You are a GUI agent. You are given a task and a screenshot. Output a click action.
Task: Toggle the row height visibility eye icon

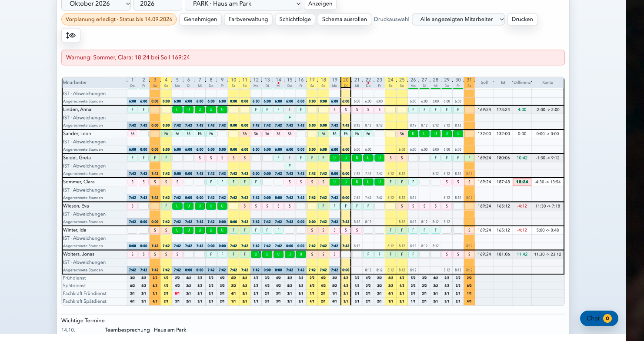(x=71, y=36)
